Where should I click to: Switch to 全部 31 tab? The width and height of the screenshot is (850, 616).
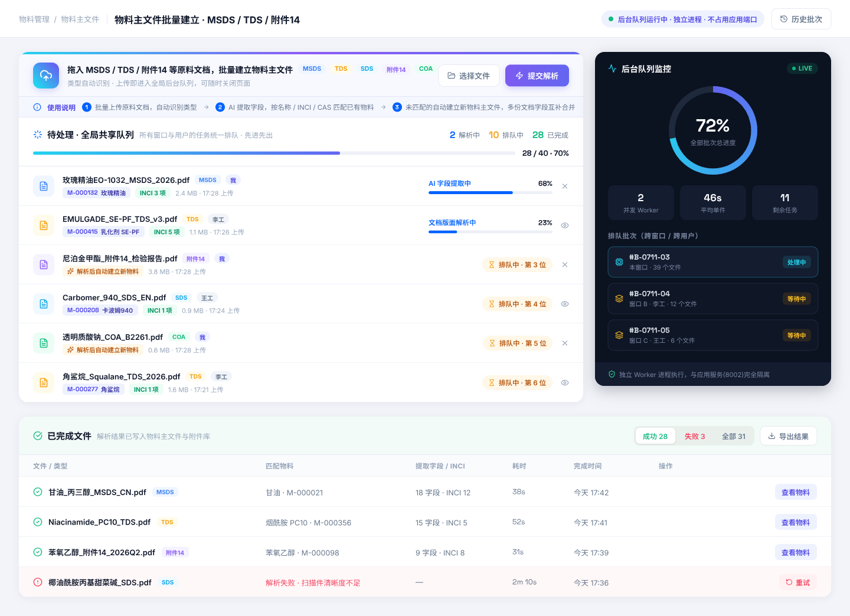[x=734, y=436]
